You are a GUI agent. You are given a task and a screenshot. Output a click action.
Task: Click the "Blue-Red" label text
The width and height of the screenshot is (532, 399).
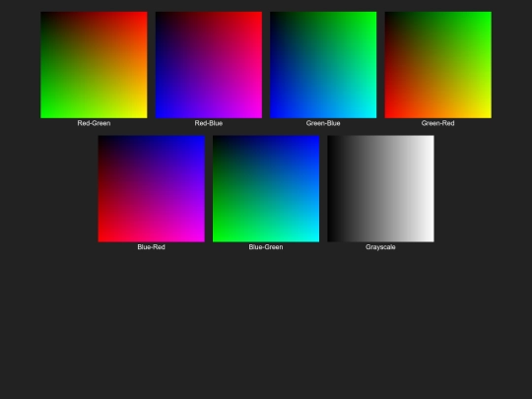tap(152, 247)
